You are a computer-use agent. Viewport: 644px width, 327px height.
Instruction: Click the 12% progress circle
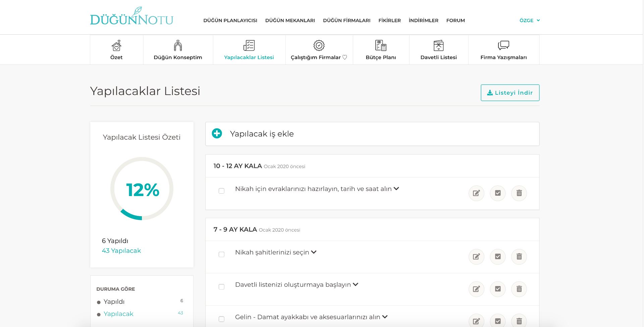tap(142, 189)
